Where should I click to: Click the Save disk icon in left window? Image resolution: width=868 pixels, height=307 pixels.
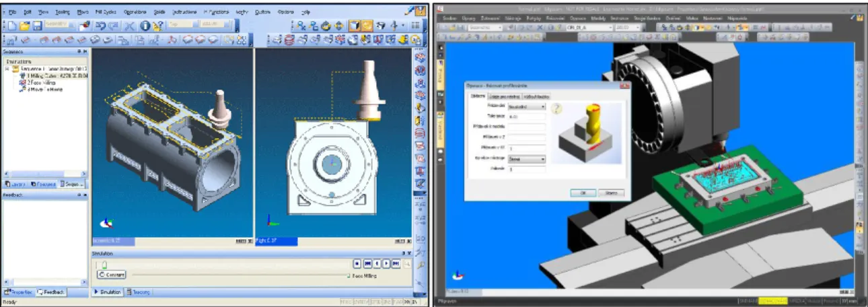coord(38,26)
